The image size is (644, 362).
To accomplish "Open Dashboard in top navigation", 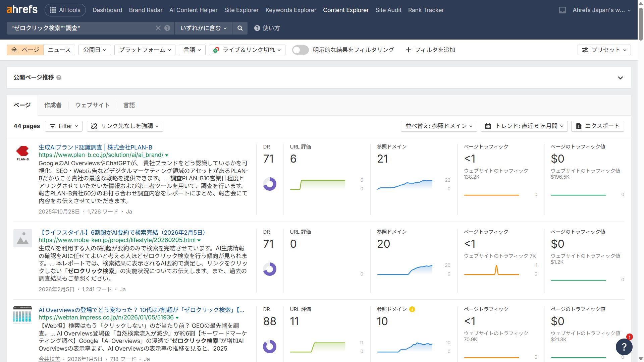I will click(107, 10).
